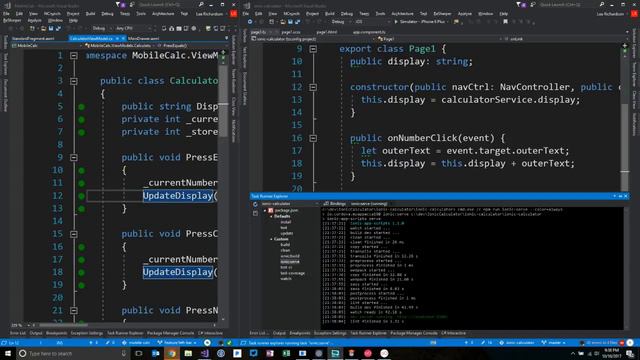The height and width of the screenshot is (360, 640).
Task: Collapse method at line 15 in left editor
Action: click(74, 234)
